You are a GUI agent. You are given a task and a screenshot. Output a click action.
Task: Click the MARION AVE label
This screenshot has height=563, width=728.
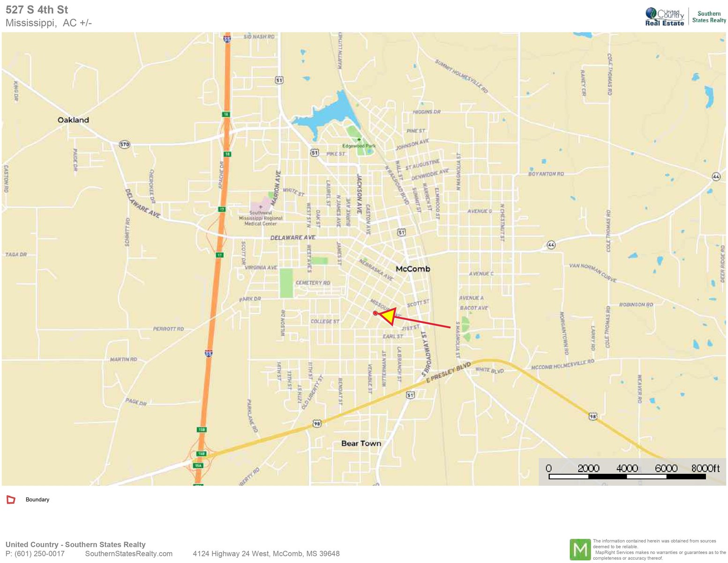(277, 188)
